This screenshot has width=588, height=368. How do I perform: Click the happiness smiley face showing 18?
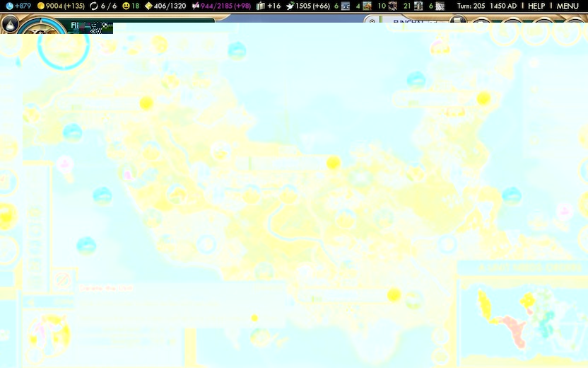tap(126, 6)
